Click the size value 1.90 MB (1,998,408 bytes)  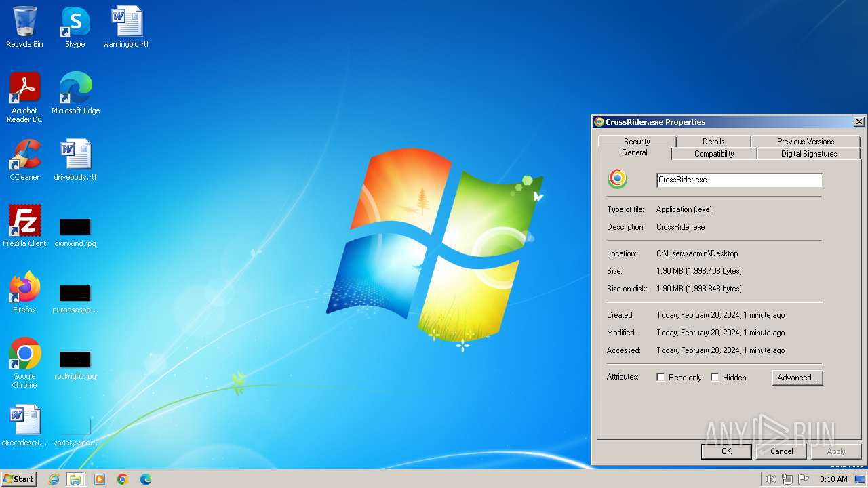coord(699,271)
